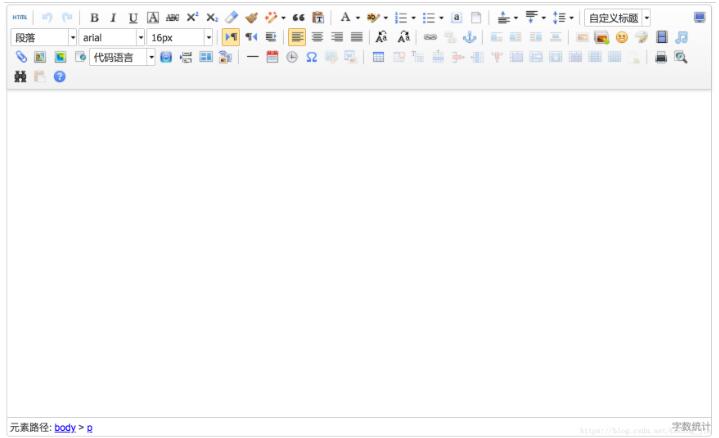Screen dimensions: 719x438
Task: Insert an unordered bullet list
Action: [x=429, y=18]
